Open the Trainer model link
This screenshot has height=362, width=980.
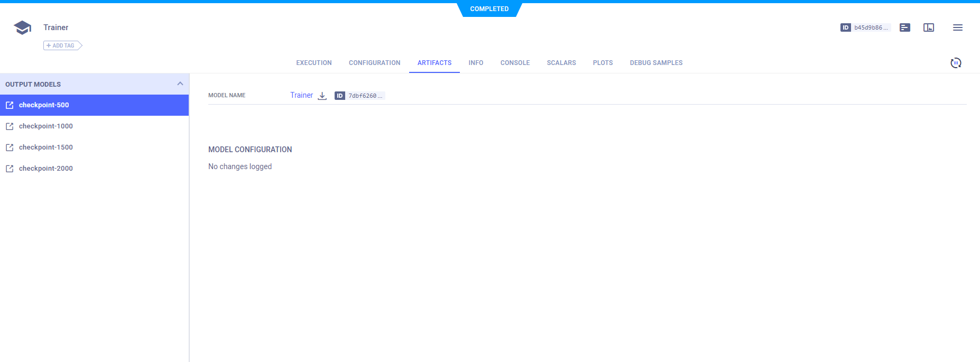tap(301, 95)
